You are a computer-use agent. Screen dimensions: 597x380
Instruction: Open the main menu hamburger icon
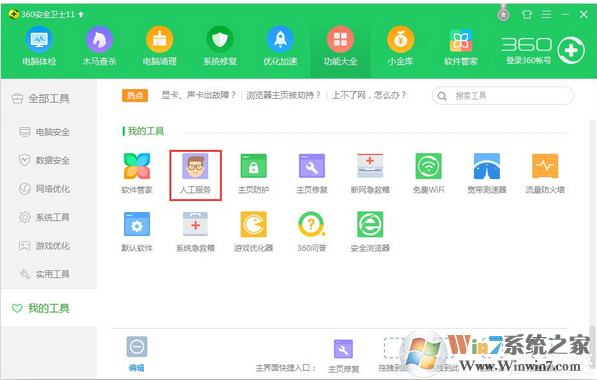pos(546,14)
